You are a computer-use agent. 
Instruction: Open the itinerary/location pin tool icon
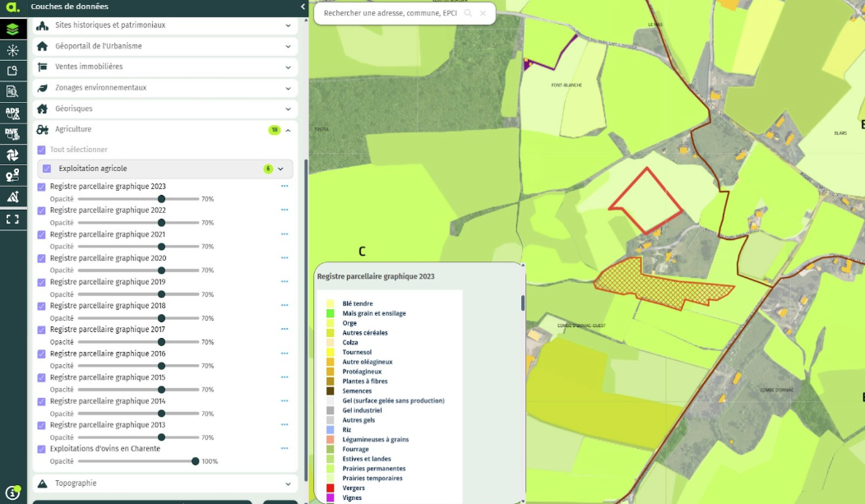[x=12, y=175]
